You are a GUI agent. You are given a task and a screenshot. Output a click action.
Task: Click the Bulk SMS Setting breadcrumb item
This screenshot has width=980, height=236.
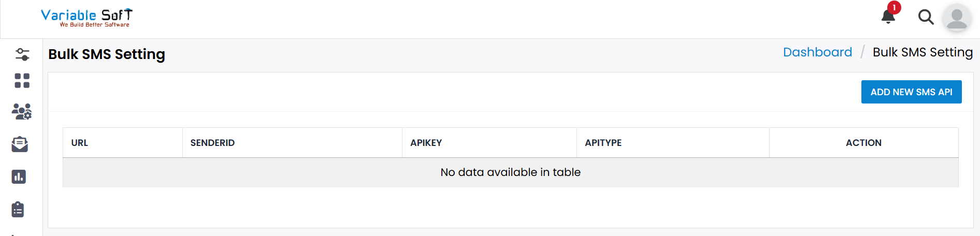(923, 52)
